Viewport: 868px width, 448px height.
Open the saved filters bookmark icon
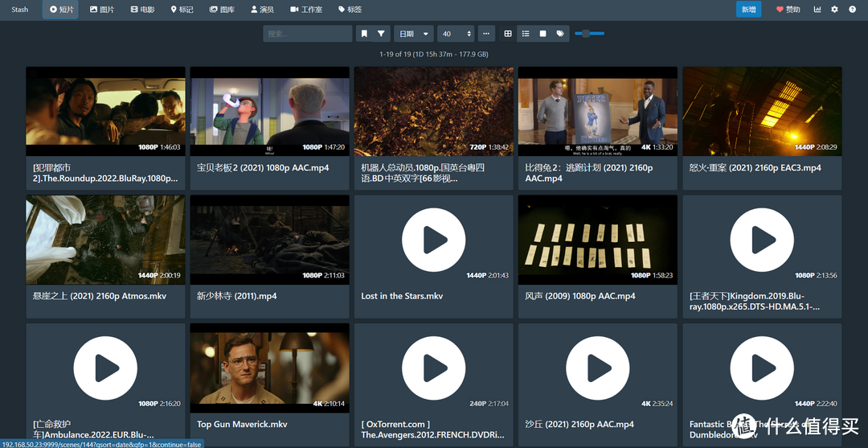click(364, 34)
